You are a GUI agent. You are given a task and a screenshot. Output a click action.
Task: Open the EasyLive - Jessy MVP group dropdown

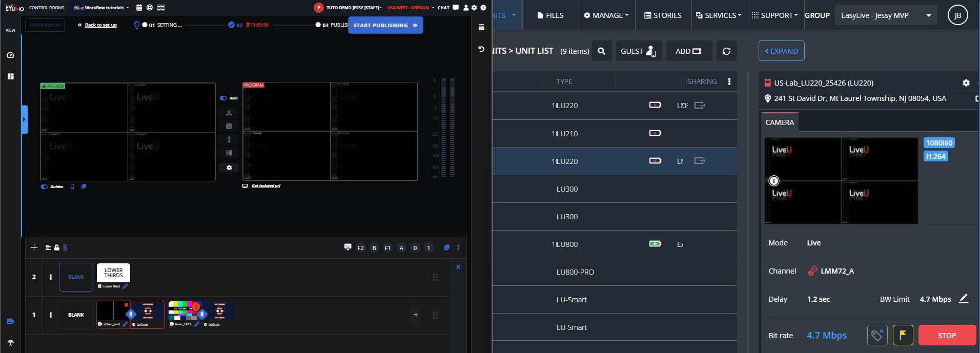tap(886, 15)
